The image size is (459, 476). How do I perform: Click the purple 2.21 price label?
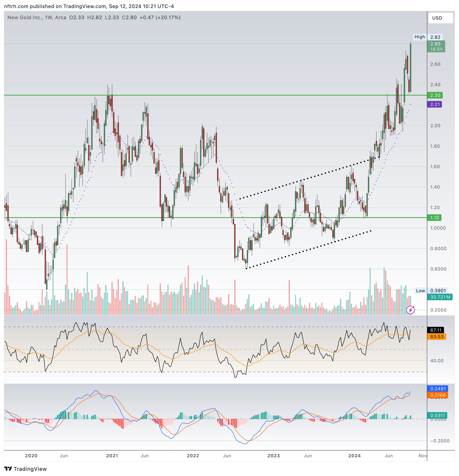434,104
